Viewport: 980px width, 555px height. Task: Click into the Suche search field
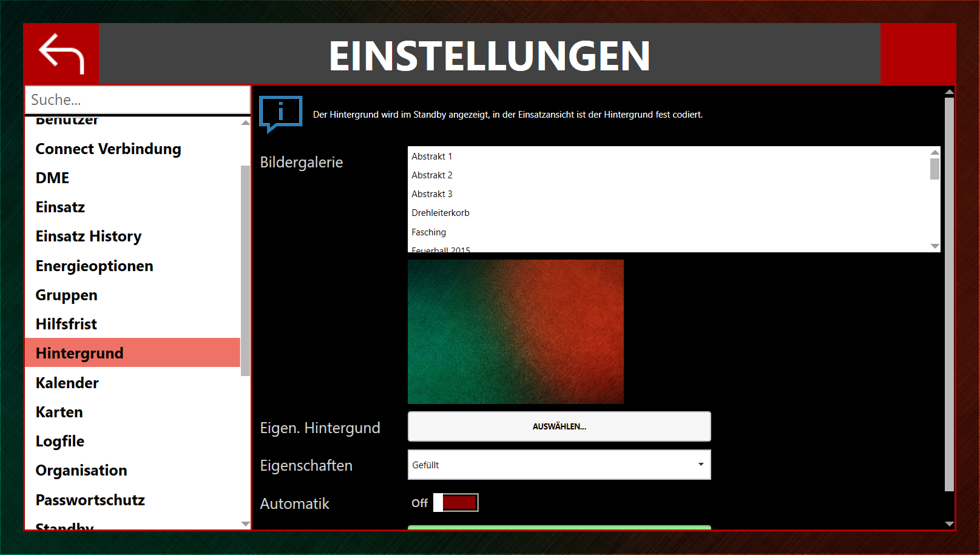tap(137, 99)
